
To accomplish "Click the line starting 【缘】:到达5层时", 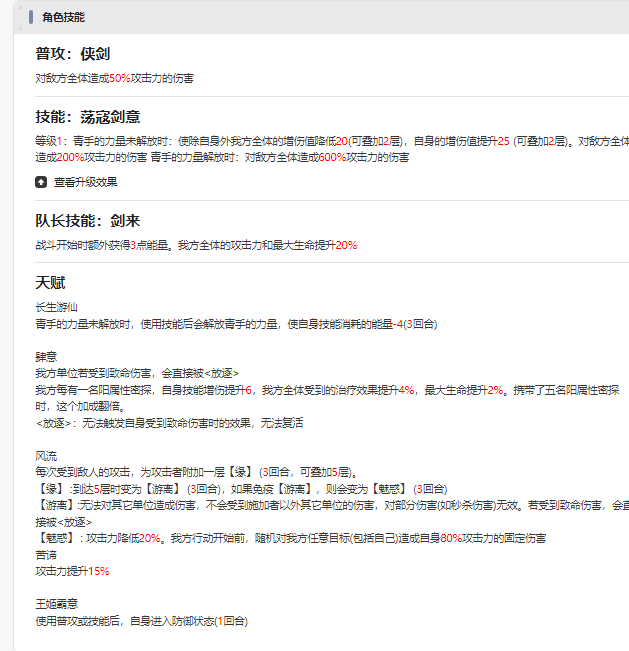I will tap(241, 489).
